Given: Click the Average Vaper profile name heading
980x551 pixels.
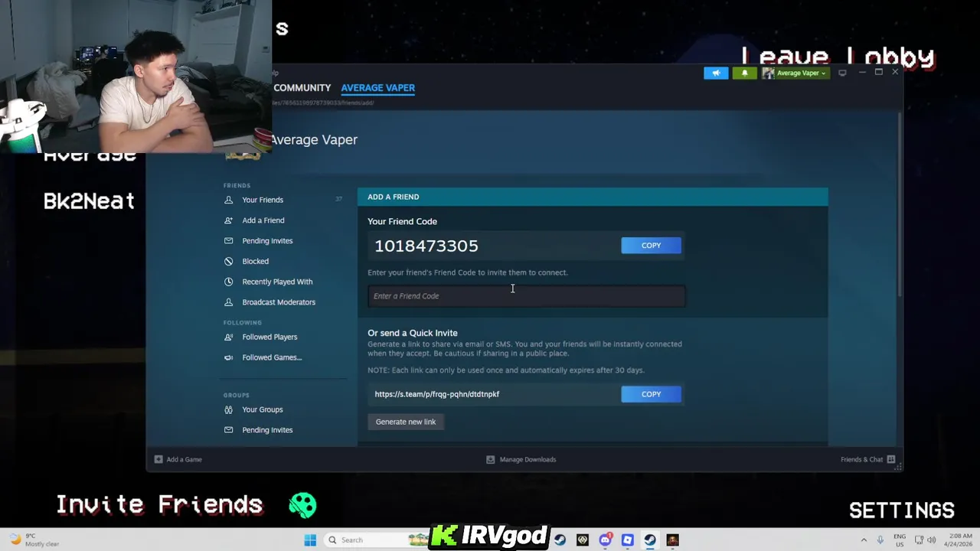Looking at the screenshot, I should coord(314,139).
